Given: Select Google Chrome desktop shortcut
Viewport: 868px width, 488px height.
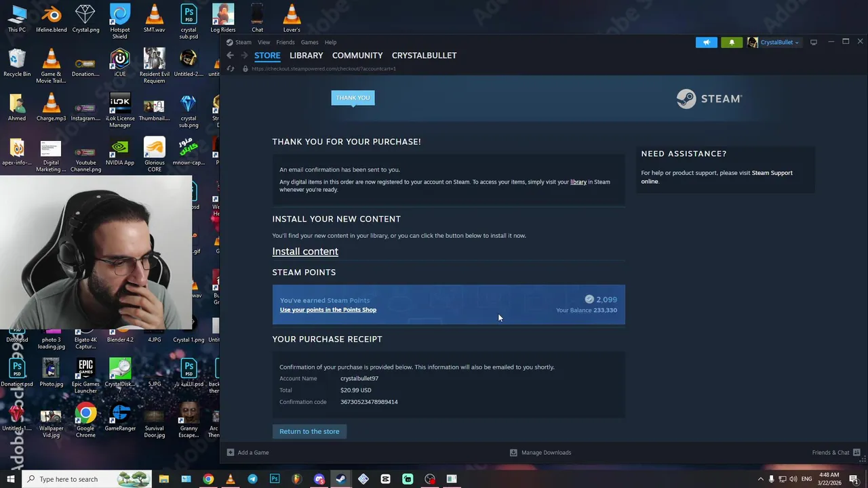Looking at the screenshot, I should pos(85,421).
